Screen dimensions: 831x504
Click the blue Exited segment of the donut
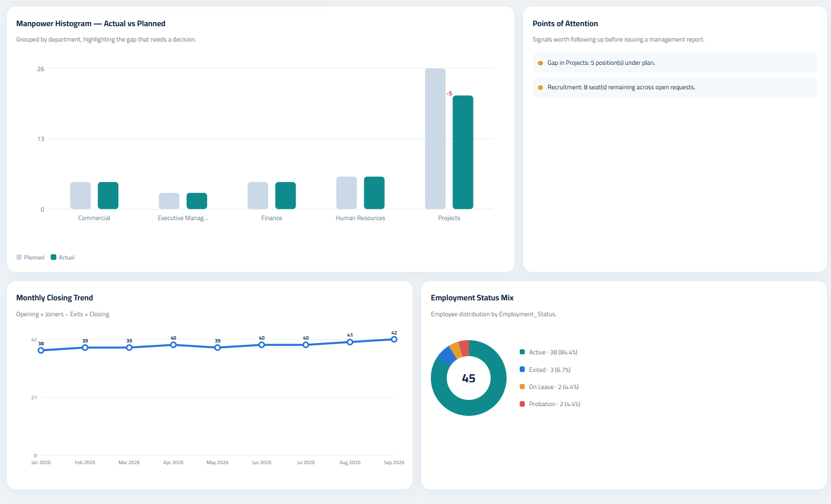click(x=447, y=356)
